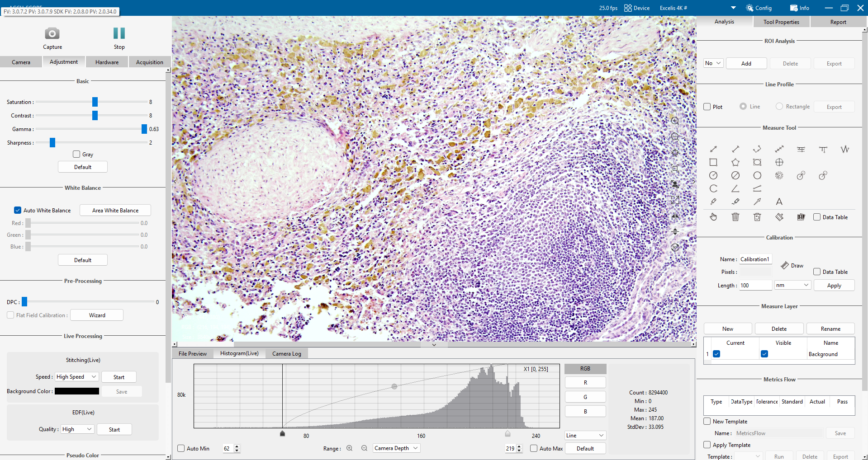Click the zoom-in icon on the image overlay
868x460 pixels.
[x=674, y=121]
